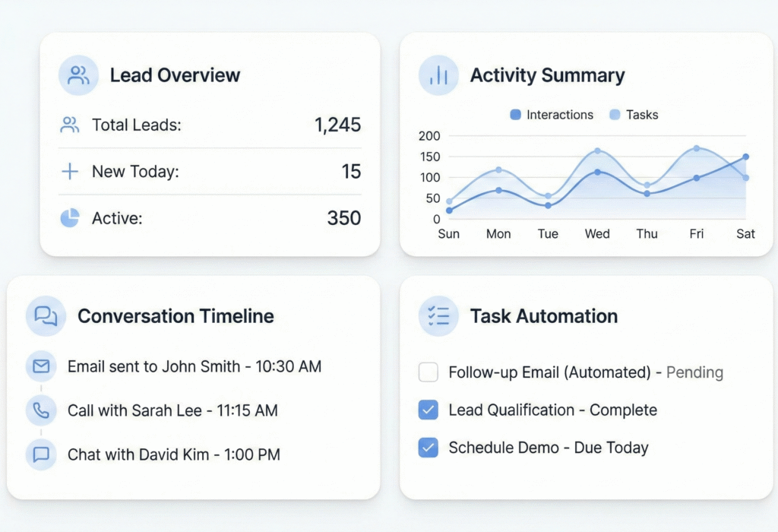Click the Wed label on the chart axis
This screenshot has height=532, width=778.
click(597, 233)
